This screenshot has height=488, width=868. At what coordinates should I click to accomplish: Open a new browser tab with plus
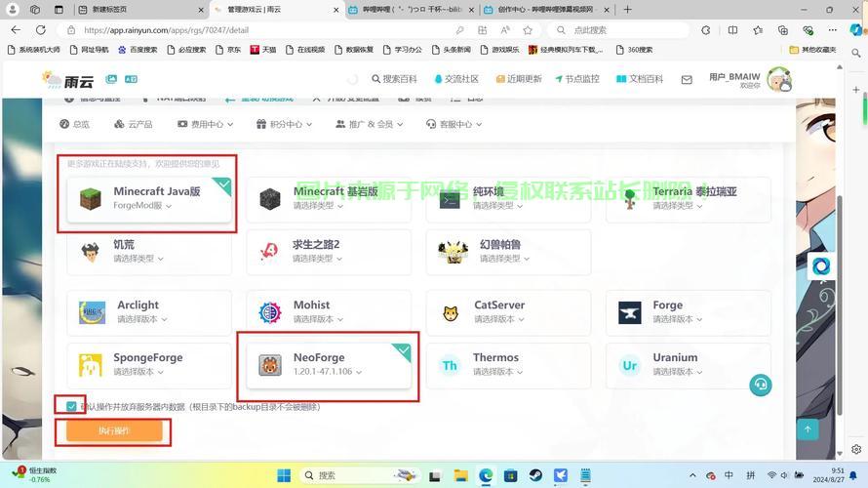pos(627,10)
